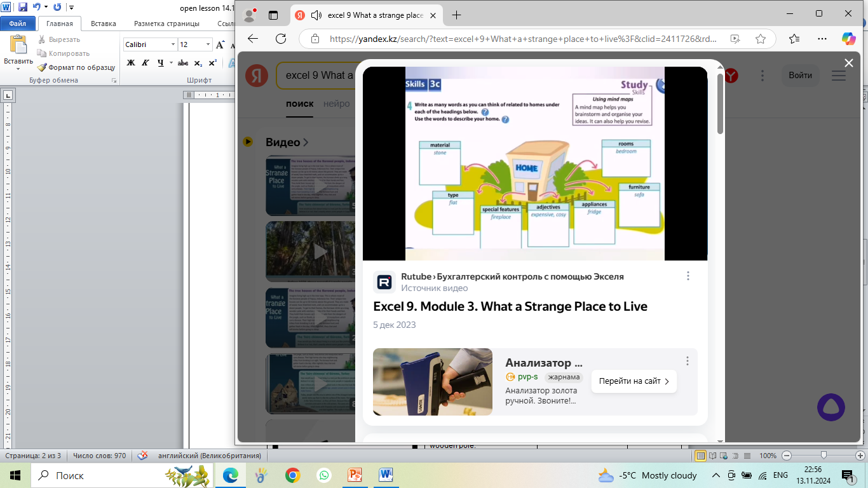
Task: Save the Word document with the floppy icon
Action: coord(23,8)
